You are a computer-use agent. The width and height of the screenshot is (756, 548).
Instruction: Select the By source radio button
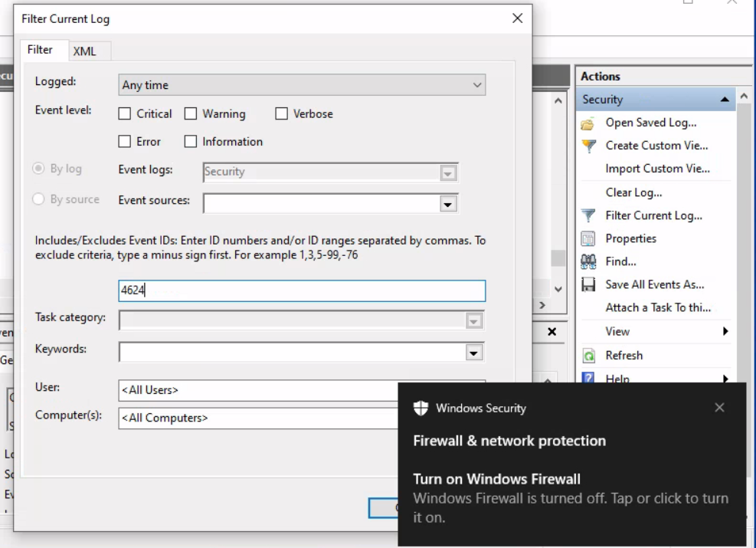38,199
